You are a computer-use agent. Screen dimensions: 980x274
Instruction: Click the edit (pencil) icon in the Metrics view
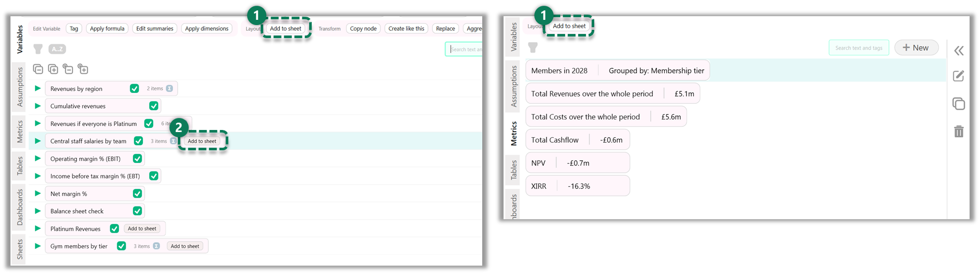click(x=959, y=76)
